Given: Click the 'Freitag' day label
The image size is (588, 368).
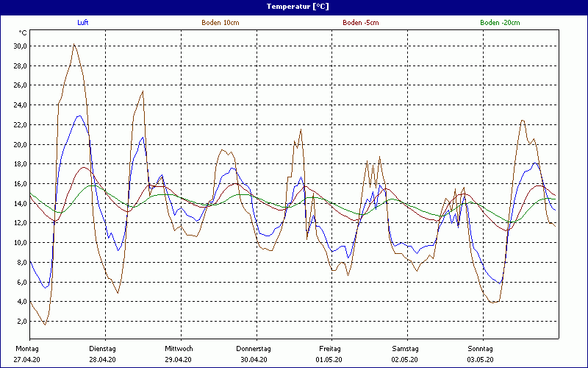Looking at the screenshot, I should [x=330, y=349].
